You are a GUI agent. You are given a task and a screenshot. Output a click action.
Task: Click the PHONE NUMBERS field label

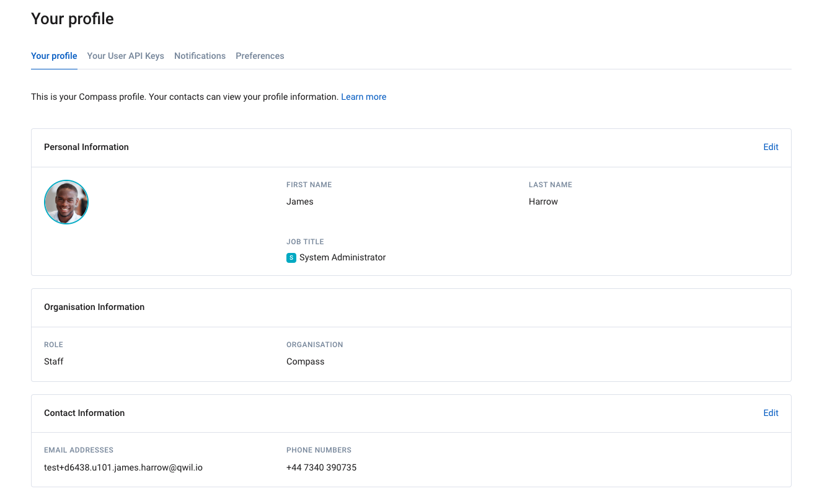[319, 450]
